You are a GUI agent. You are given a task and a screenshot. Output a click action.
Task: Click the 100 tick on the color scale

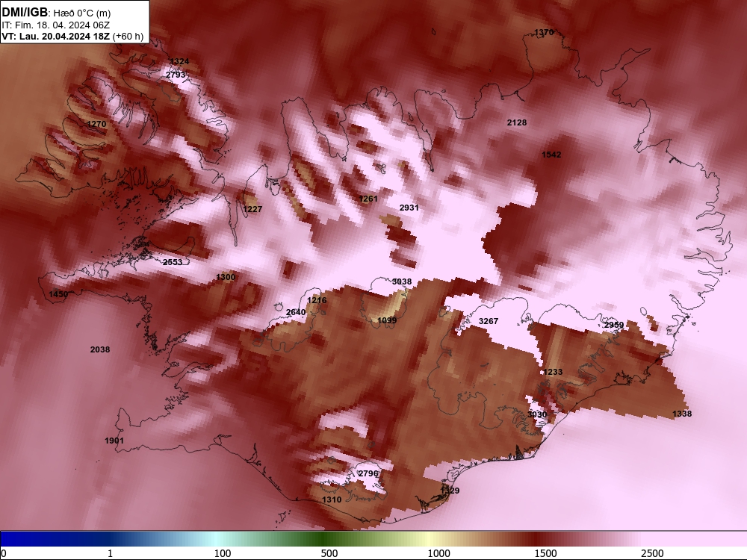coord(223,553)
